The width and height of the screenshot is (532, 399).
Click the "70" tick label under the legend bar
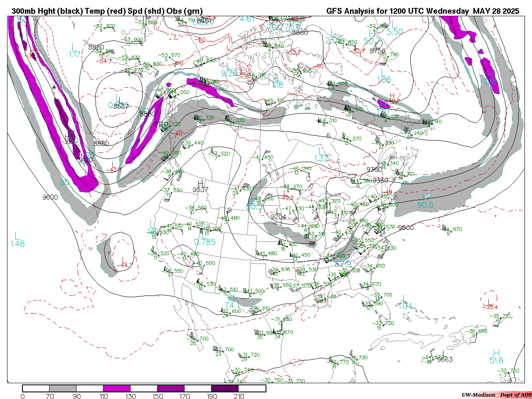click(49, 396)
